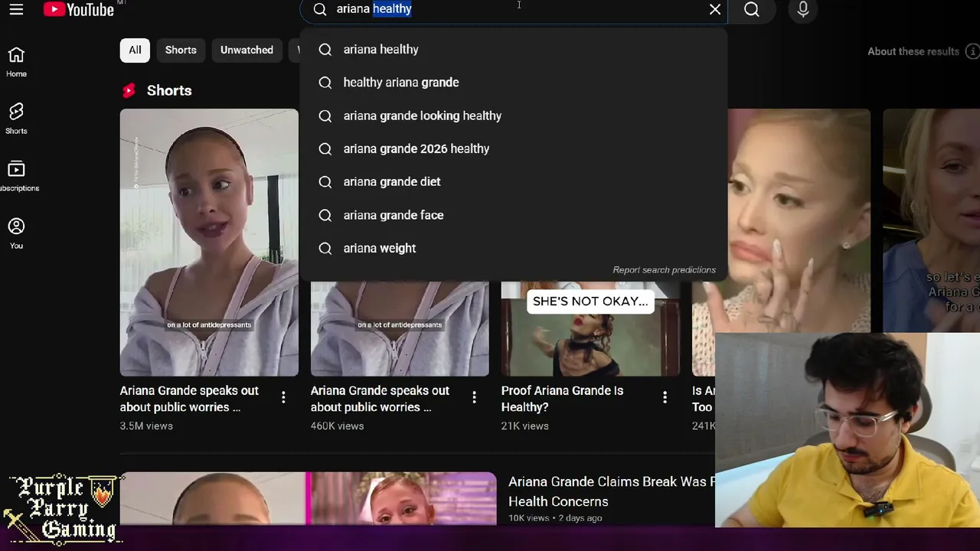Select the All filter chip
Image resolution: width=980 pixels, height=551 pixels.
coord(135,50)
